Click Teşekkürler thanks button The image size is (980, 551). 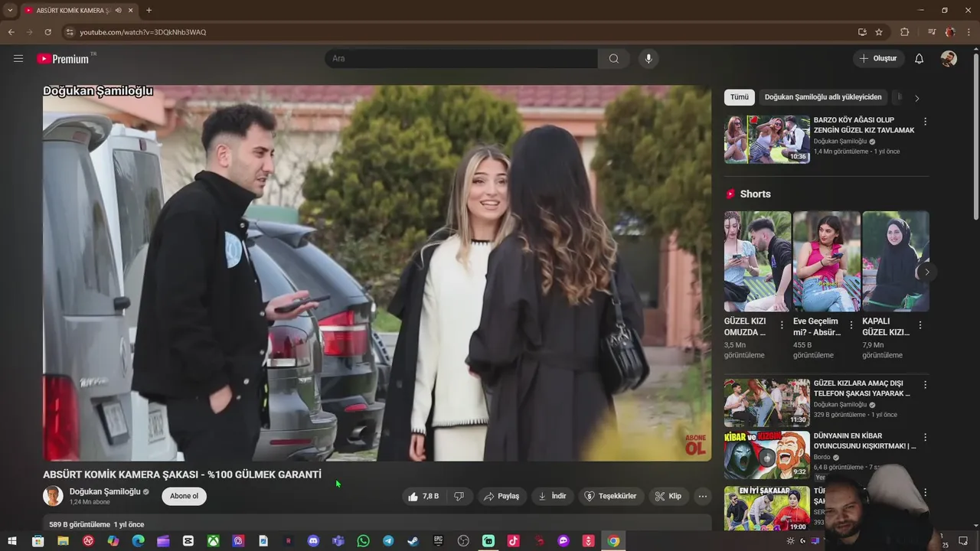pyautogui.click(x=611, y=497)
